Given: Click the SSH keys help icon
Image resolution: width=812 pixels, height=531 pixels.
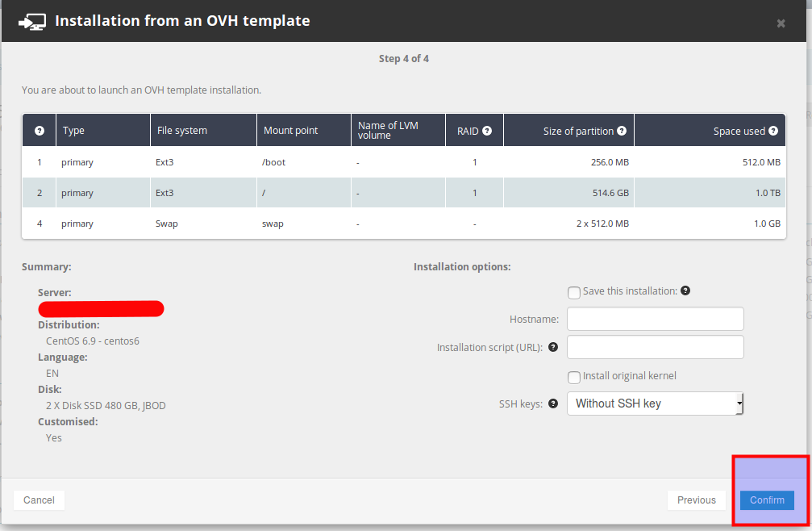Looking at the screenshot, I should point(553,403).
